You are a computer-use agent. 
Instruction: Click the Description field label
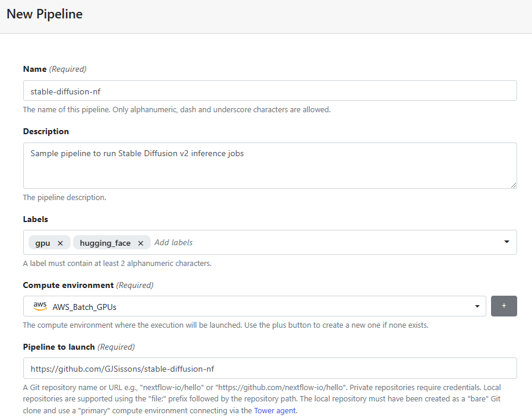point(46,132)
